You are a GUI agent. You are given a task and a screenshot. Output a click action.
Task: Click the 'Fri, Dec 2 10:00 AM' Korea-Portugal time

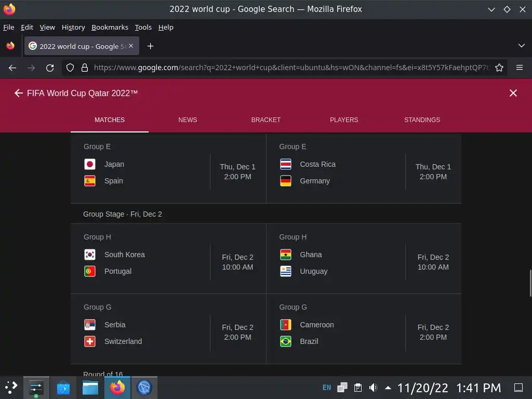(237, 262)
